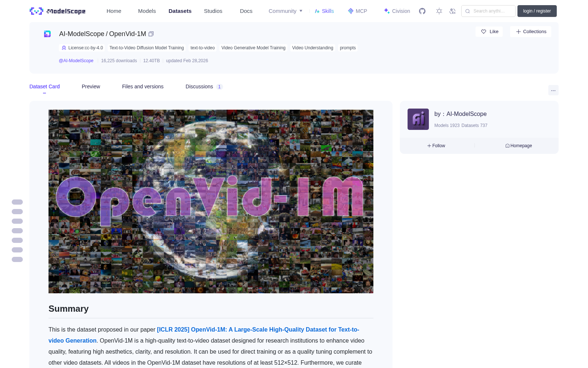Click the dataset avatar icon beside title

coord(47,34)
